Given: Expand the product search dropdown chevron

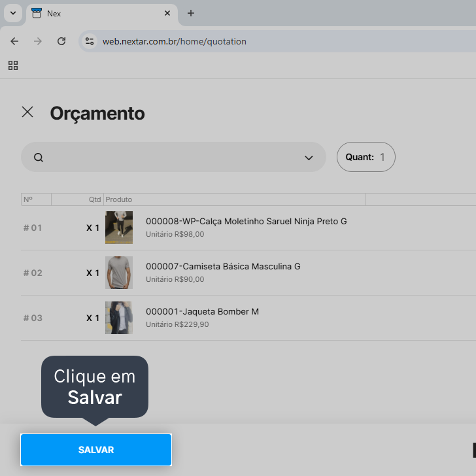Looking at the screenshot, I should point(309,158).
